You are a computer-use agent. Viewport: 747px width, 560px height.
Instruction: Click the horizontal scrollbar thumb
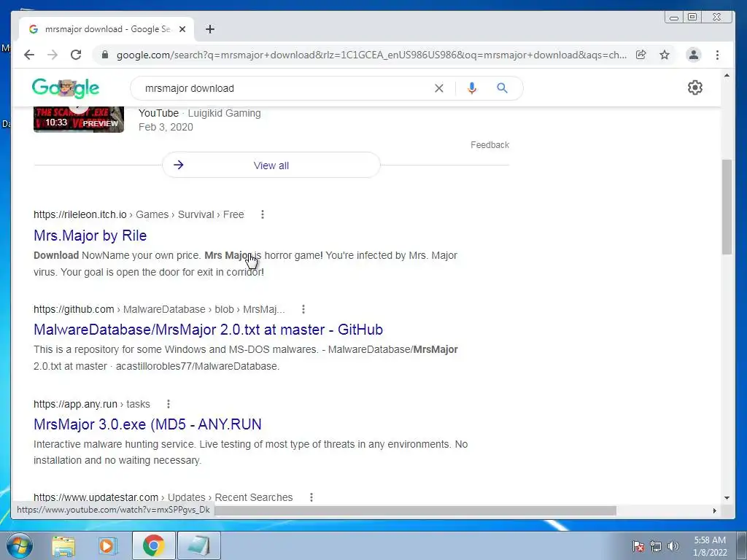click(415, 510)
